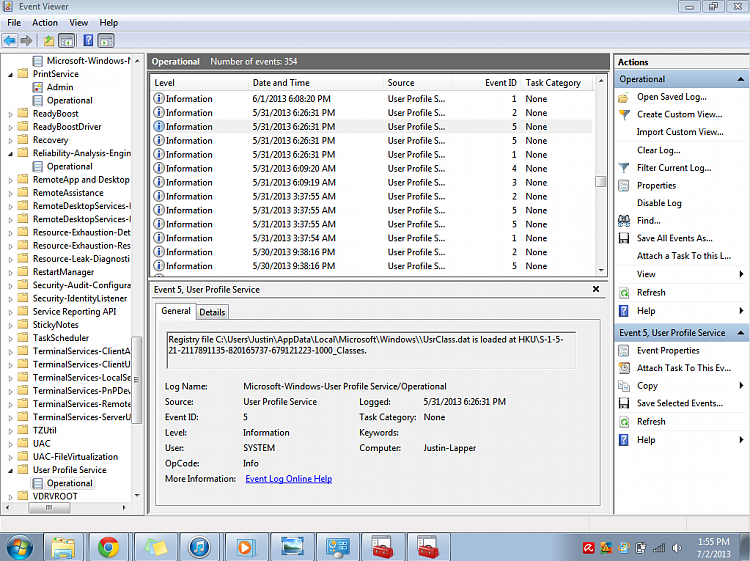Open the Help menu in the menu bar
The width and height of the screenshot is (750, 561).
tap(109, 22)
